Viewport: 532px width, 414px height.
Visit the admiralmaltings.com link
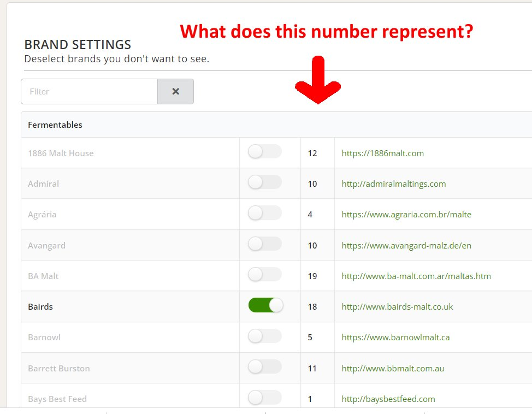click(393, 184)
